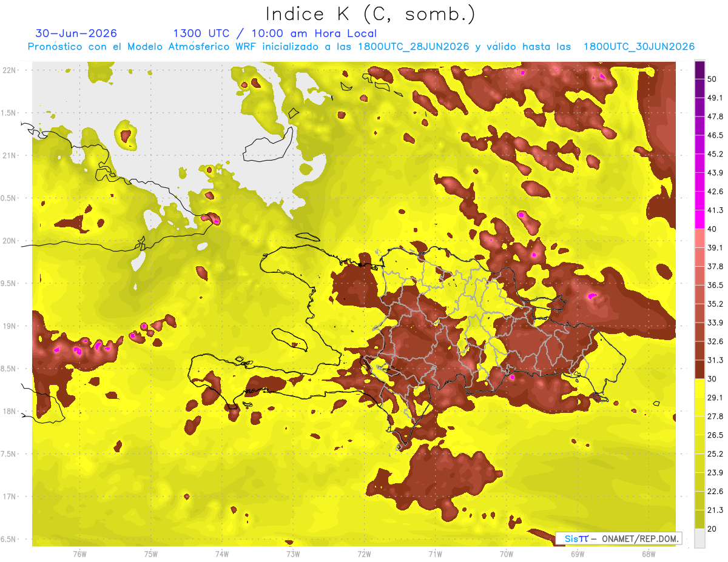Click the 72W longitude label
The width and height of the screenshot is (728, 562).
(364, 554)
